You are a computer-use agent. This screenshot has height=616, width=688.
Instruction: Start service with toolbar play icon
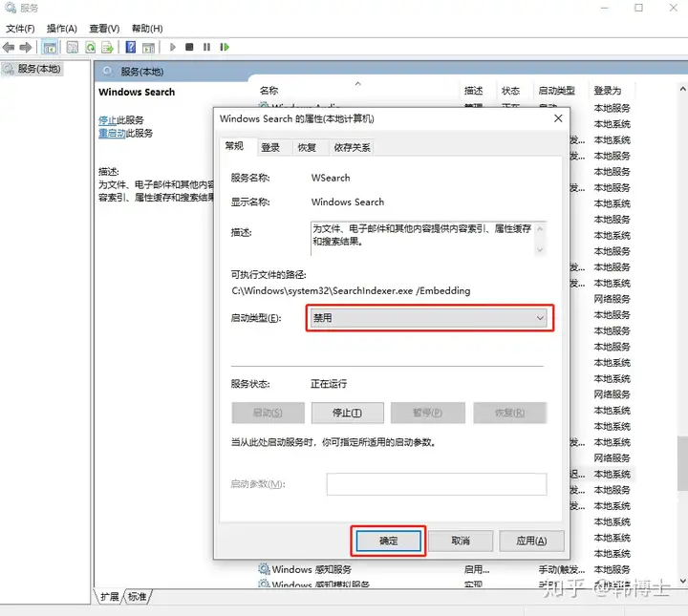click(x=172, y=47)
